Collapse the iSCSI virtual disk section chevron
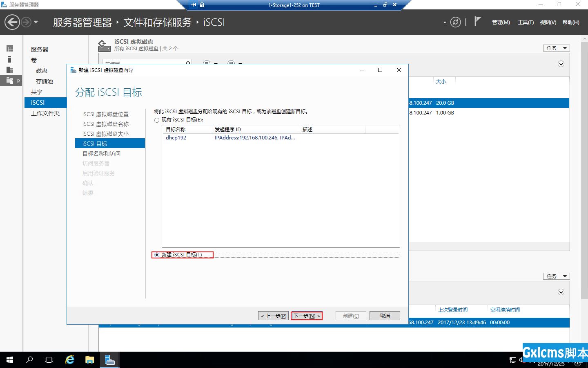 pos(561,64)
